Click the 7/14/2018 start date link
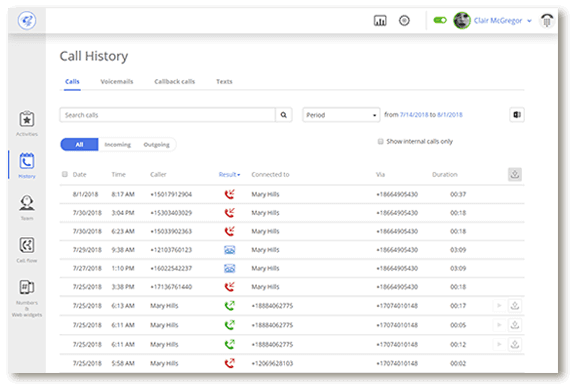 tap(414, 115)
